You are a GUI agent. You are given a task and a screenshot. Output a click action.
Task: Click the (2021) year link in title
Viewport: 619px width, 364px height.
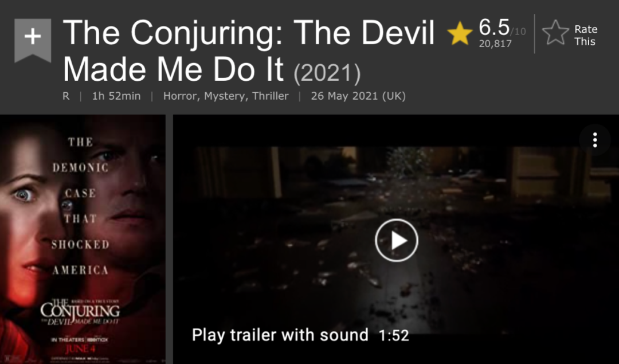coord(327,73)
